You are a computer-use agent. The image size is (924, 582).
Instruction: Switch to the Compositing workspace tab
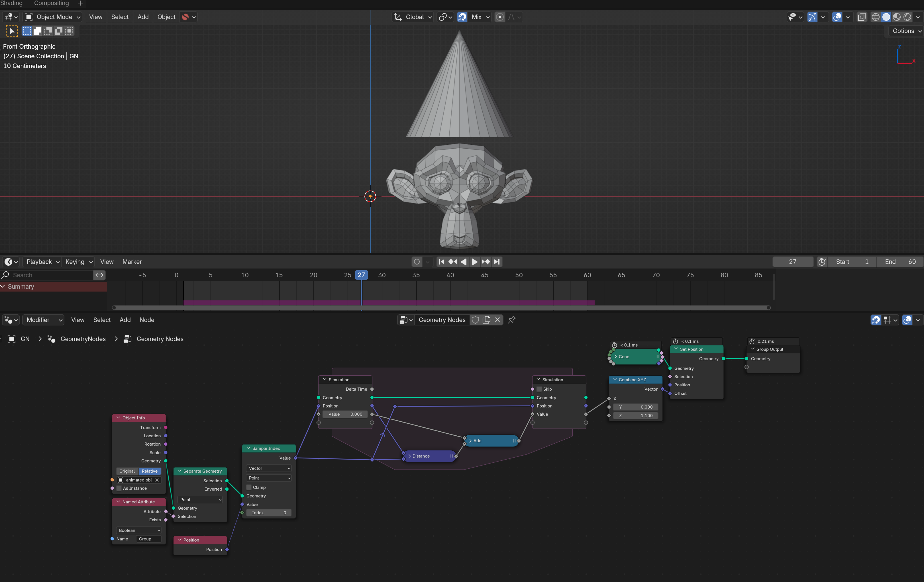click(x=51, y=3)
